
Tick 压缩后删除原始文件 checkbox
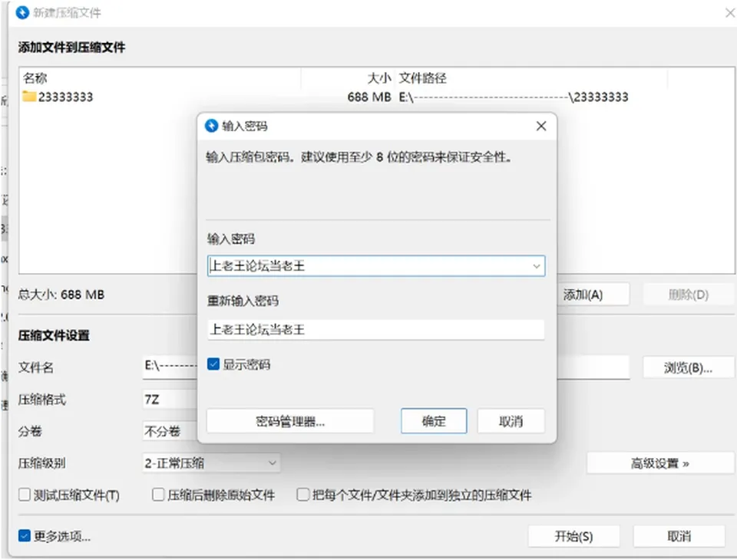pyautogui.click(x=158, y=495)
